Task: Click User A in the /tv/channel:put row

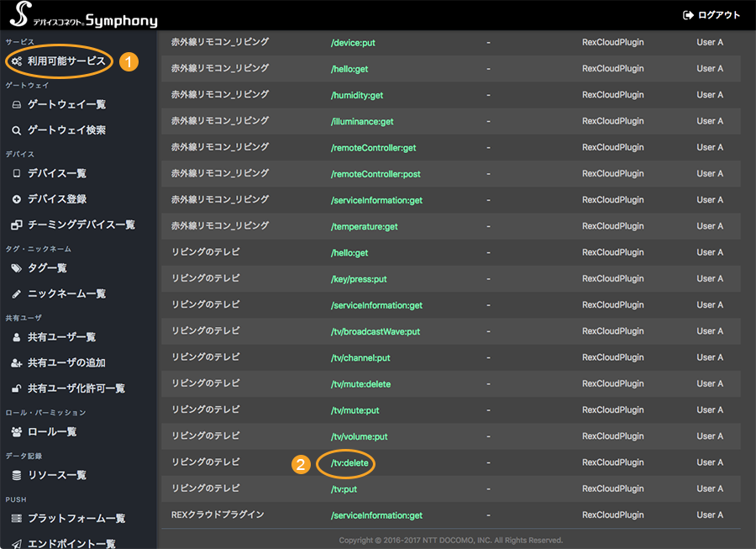Action: tap(710, 357)
